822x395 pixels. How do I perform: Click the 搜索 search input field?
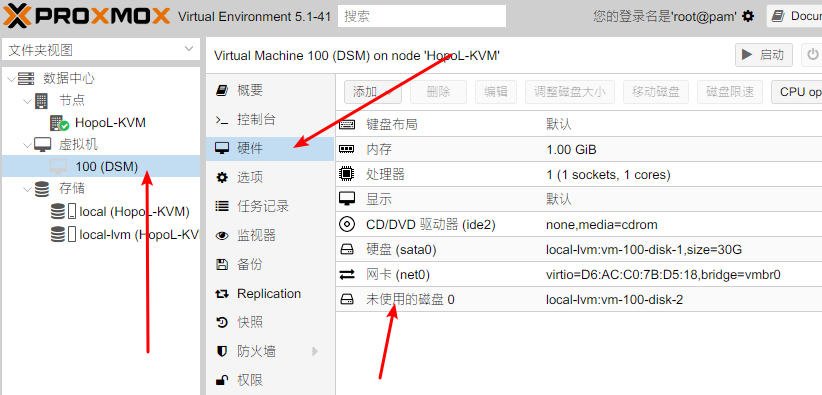pyautogui.click(x=422, y=16)
